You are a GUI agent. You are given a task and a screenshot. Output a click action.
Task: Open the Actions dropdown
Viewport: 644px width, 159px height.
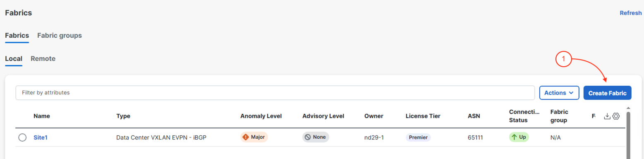click(559, 93)
